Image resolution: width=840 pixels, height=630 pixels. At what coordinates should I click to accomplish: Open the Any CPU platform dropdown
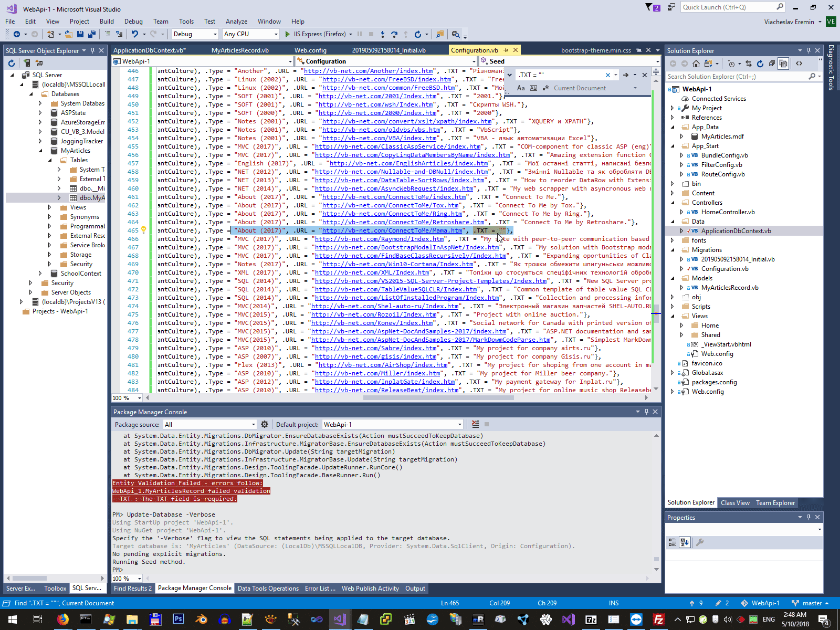coord(250,34)
